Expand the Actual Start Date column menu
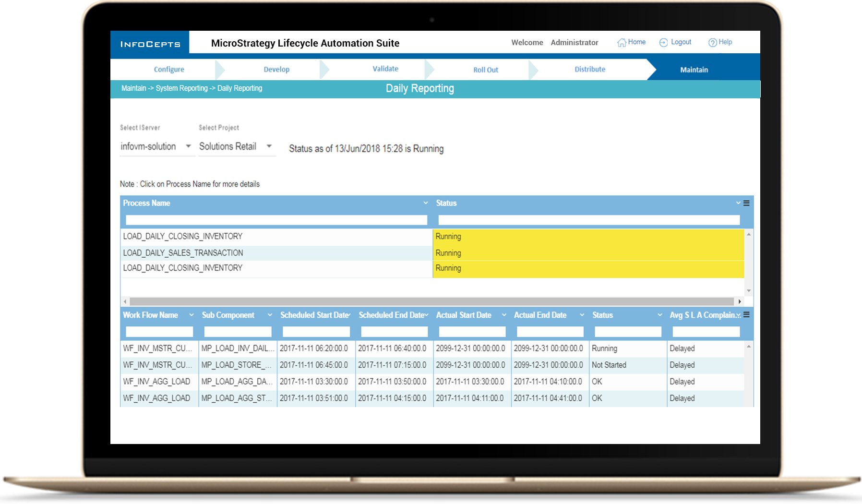862x504 pixels. click(504, 315)
